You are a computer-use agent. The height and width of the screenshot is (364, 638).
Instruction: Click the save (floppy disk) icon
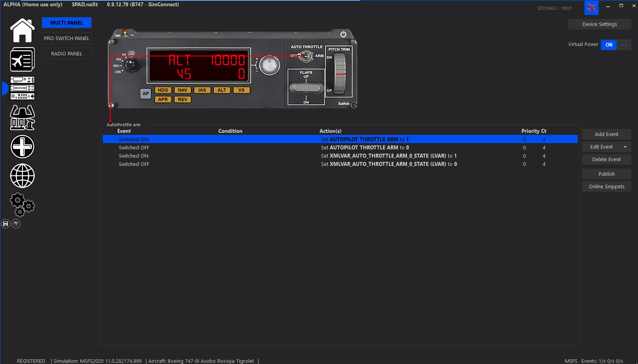(x=6, y=223)
